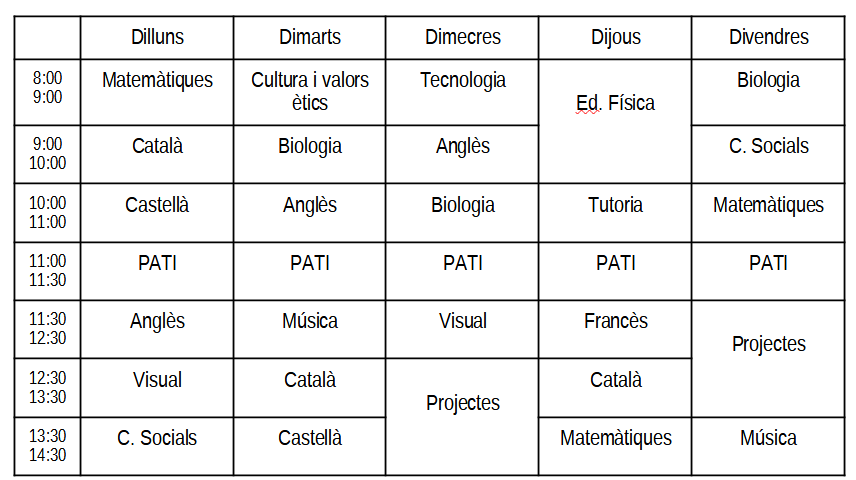
Task: Click the 13:30 14:30 time cell
Action: coord(47,446)
